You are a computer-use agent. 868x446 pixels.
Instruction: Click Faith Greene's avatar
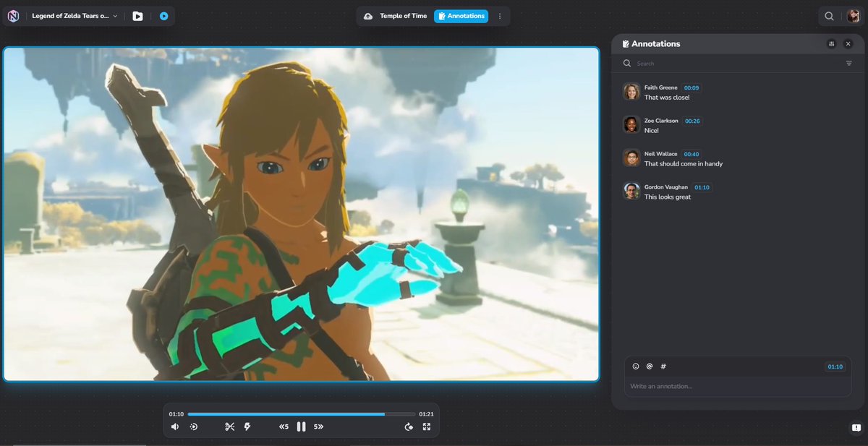631,91
